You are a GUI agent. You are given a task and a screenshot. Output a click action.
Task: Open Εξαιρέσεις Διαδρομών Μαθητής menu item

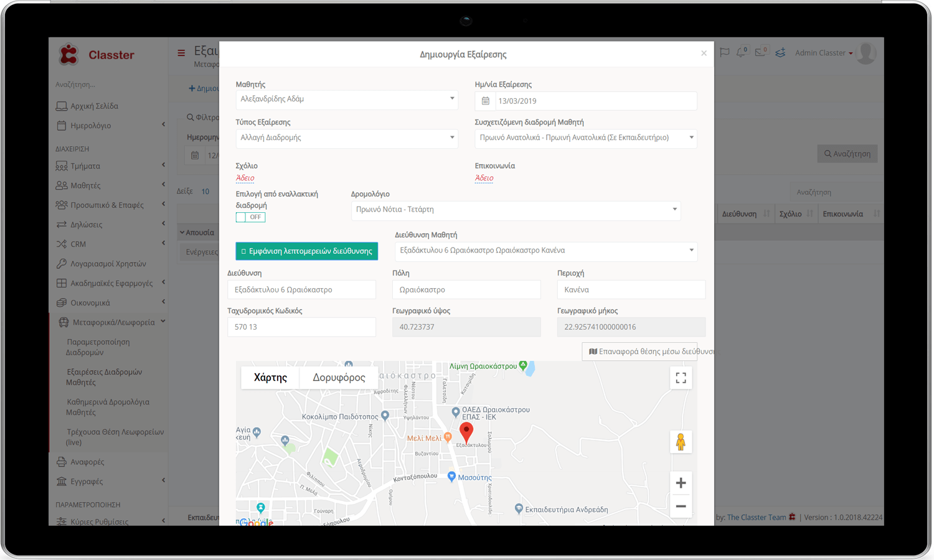pos(104,377)
